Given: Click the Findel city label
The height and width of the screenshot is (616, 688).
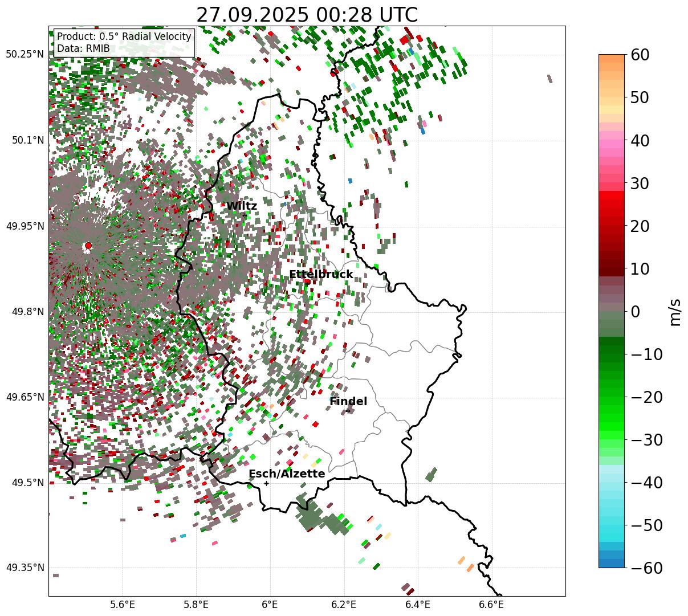Looking at the screenshot, I should [348, 402].
